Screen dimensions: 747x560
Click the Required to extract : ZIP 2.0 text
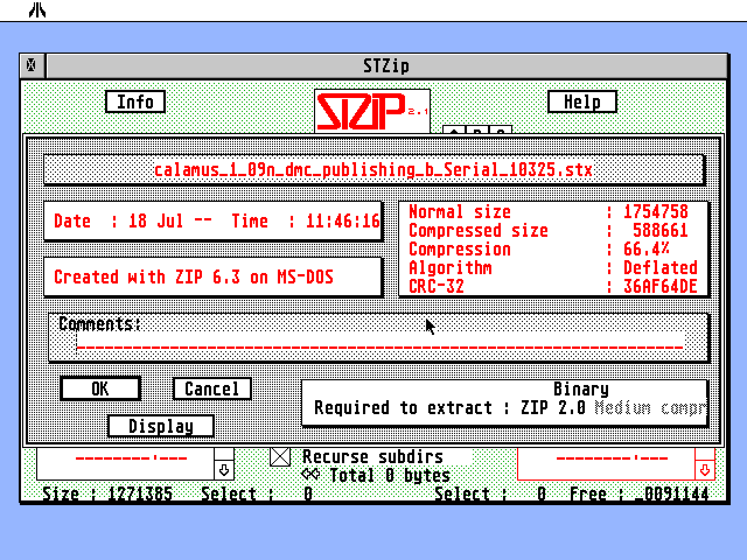coord(450,408)
